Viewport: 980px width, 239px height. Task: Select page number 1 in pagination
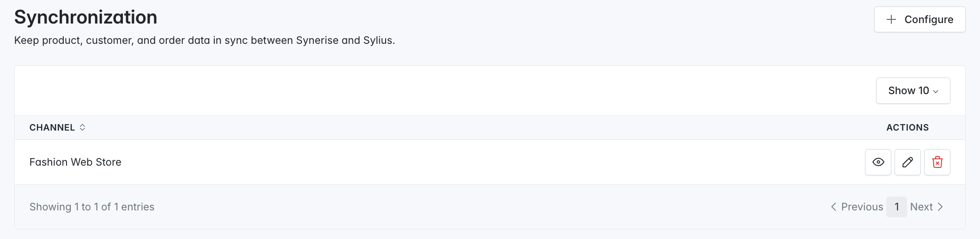(896, 207)
